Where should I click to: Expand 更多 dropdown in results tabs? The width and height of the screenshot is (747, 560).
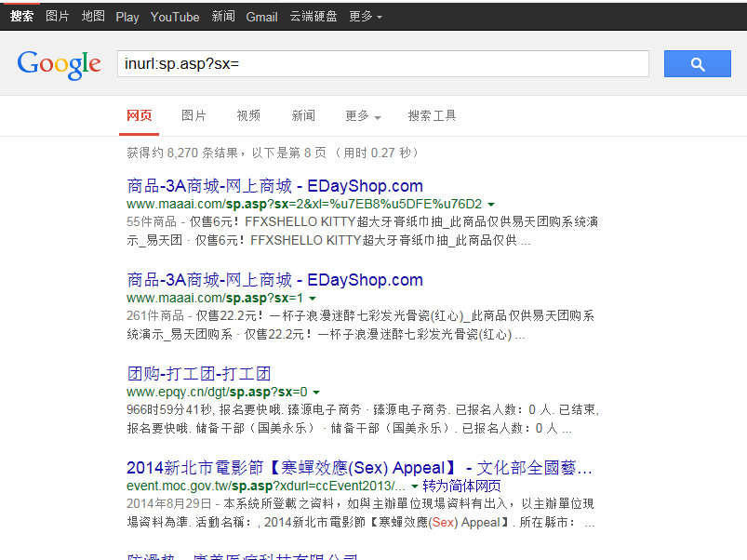pos(363,115)
